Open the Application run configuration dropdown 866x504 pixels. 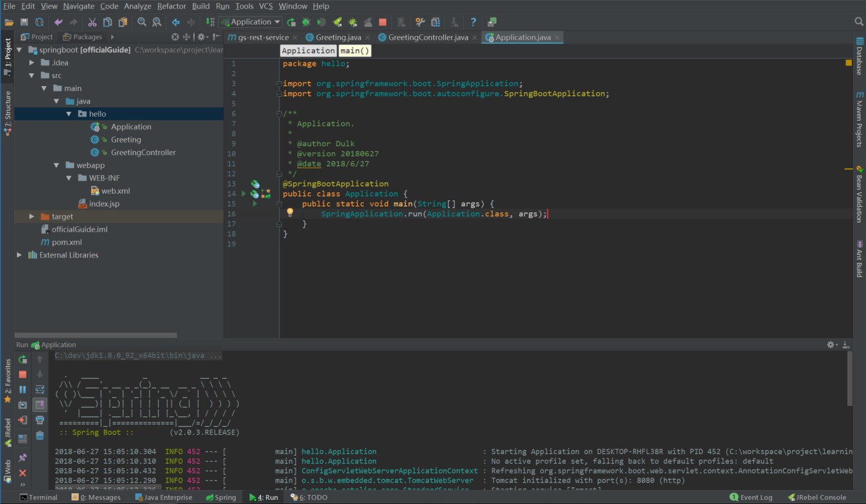(x=251, y=22)
